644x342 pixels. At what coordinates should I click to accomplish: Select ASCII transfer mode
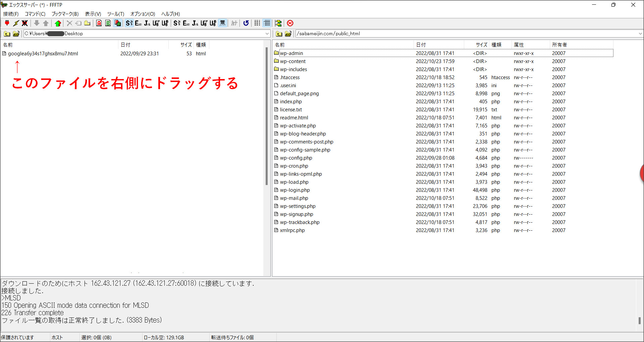[x=99, y=23]
